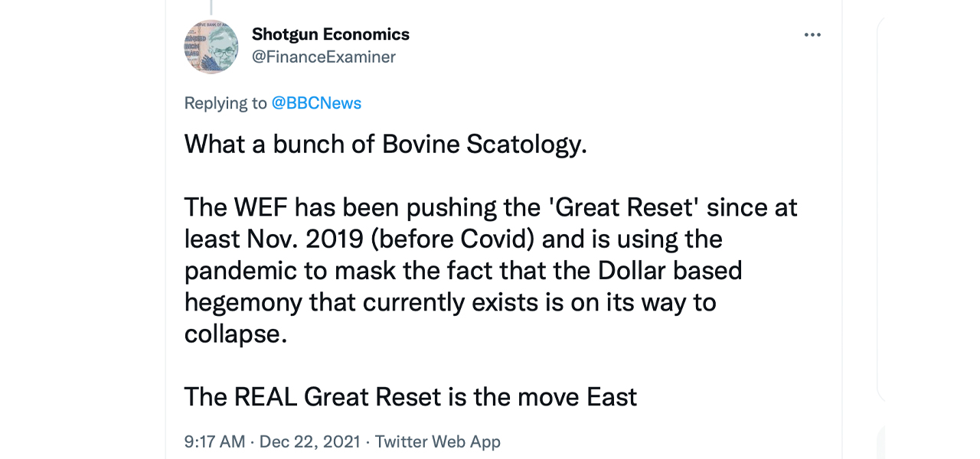Image resolution: width=980 pixels, height=459 pixels.
Task: Click the Shotgun Economics profile avatar
Action: point(211,47)
